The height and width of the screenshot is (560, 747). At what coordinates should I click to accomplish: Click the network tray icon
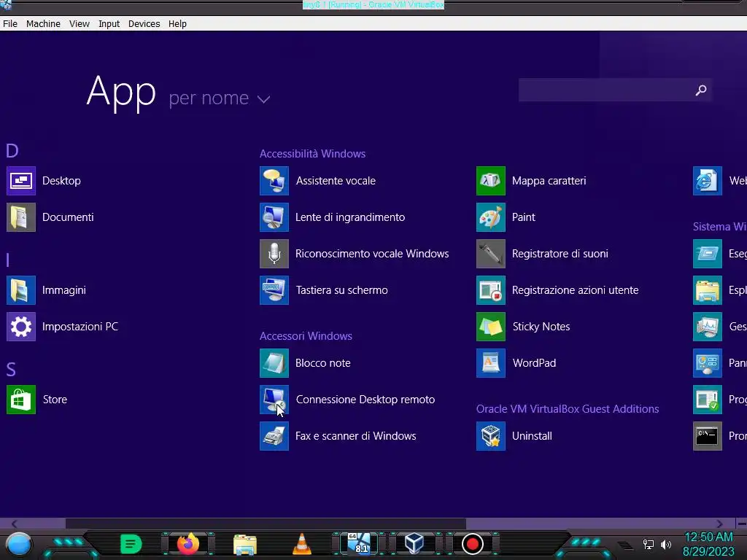(649, 544)
